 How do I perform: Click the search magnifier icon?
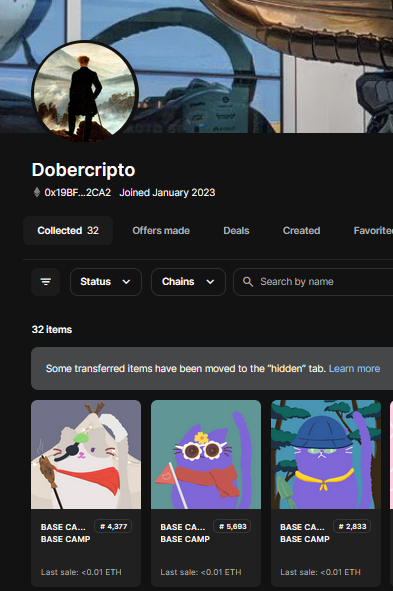[248, 282]
